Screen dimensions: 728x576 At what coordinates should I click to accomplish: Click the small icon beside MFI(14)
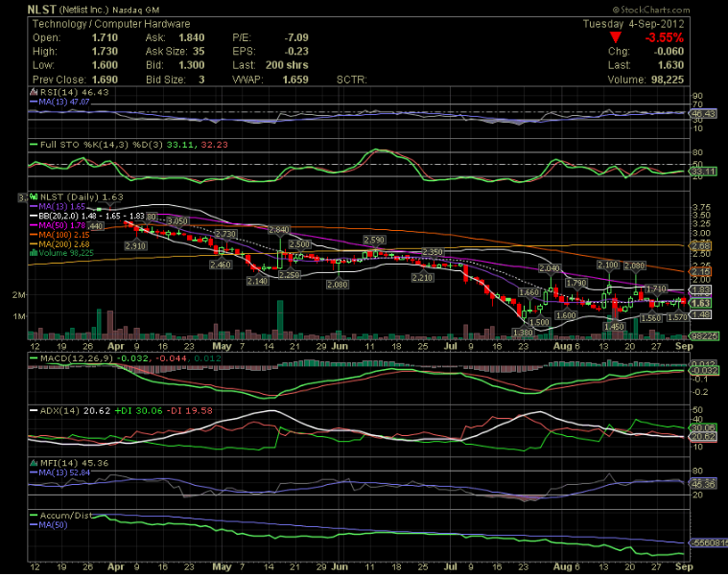coord(34,463)
